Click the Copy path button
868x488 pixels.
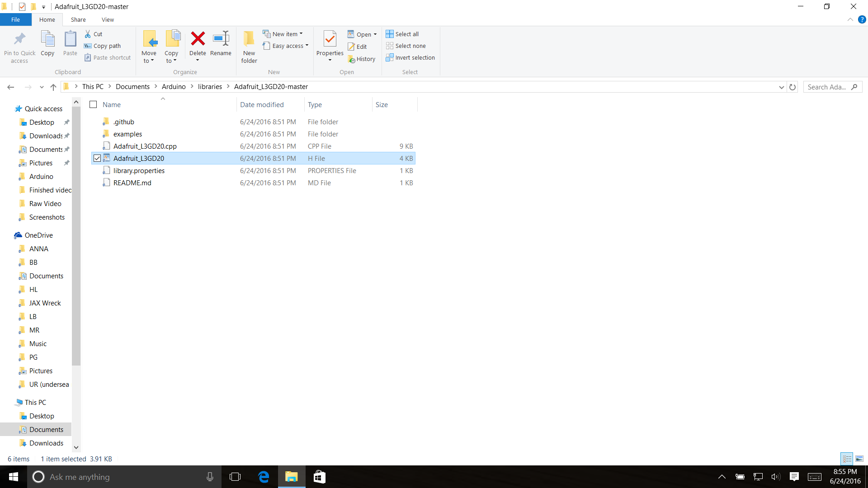click(102, 46)
